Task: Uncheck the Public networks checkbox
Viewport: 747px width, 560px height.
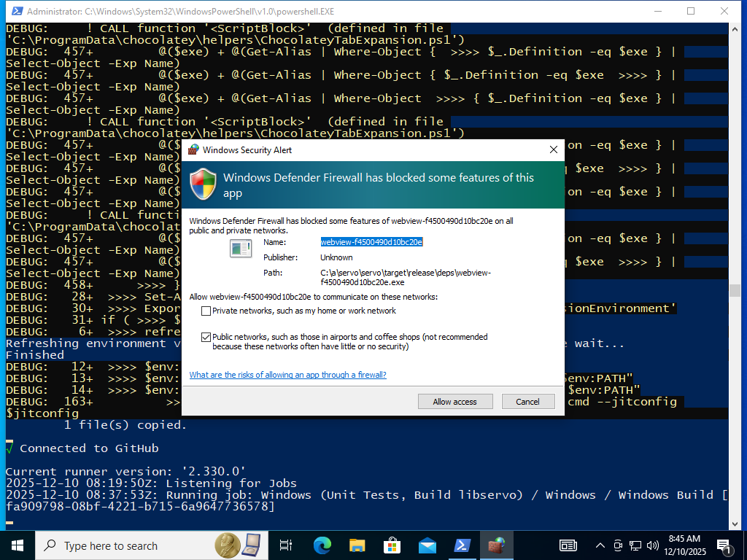Action: [x=206, y=337]
